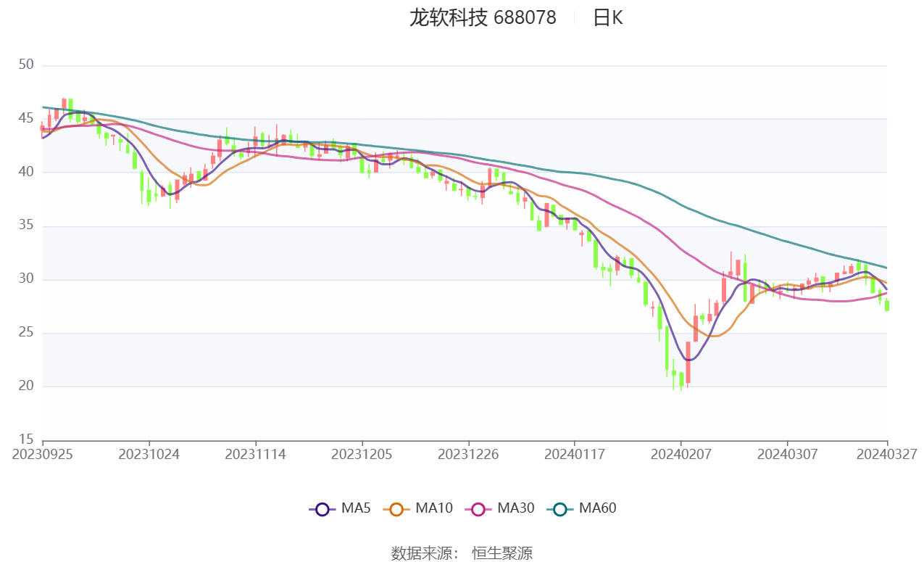Click the 数据来源 恒生聚源 source text
This screenshot has width=924, height=562.
[462, 553]
